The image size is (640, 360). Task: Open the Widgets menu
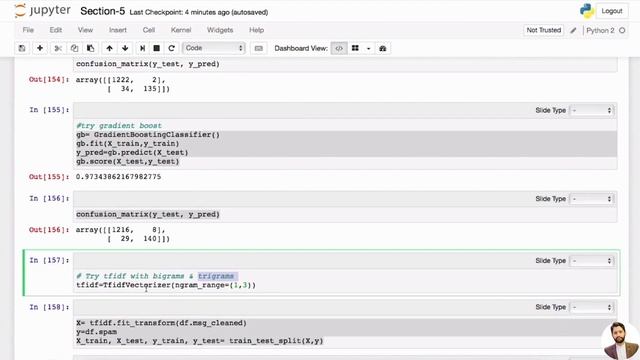tap(220, 30)
